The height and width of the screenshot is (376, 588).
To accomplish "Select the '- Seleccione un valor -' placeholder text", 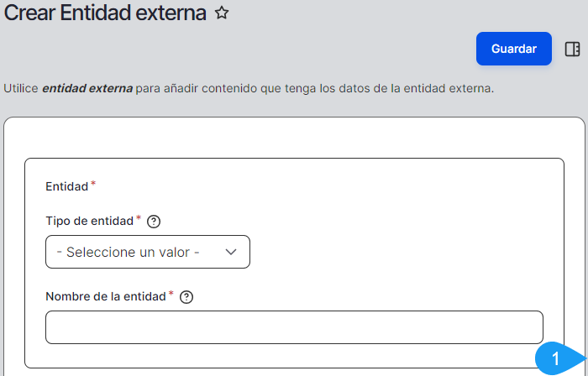I will tap(128, 252).
